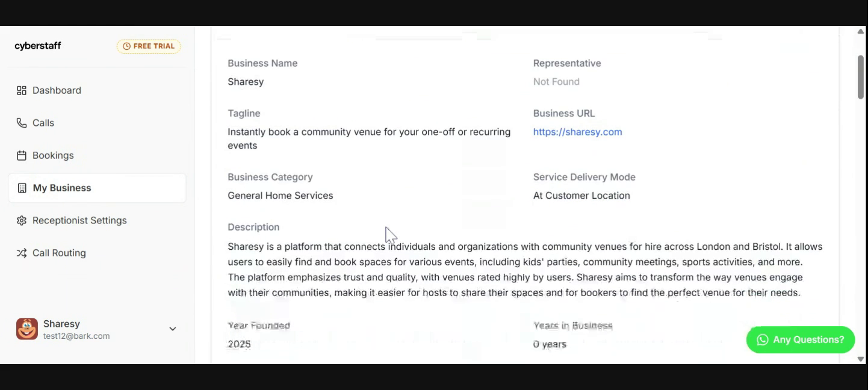
Task: Click the Call Routing shuffle icon
Action: pyautogui.click(x=22, y=253)
